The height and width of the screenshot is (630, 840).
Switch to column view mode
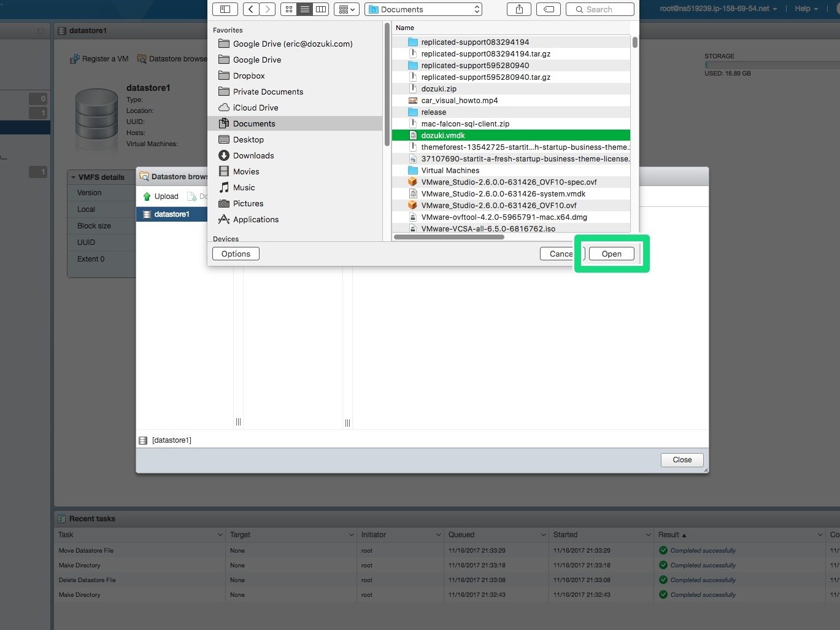pyautogui.click(x=321, y=9)
